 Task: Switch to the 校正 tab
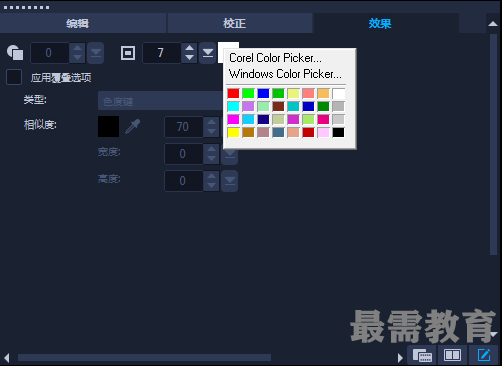tap(240, 23)
